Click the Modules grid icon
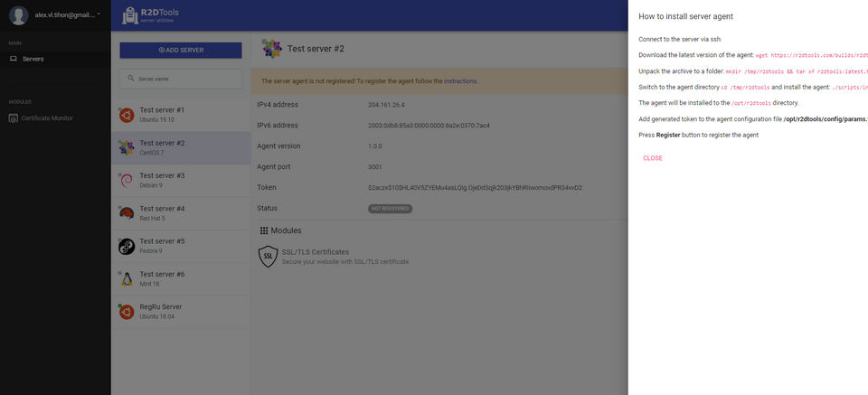 [x=264, y=230]
